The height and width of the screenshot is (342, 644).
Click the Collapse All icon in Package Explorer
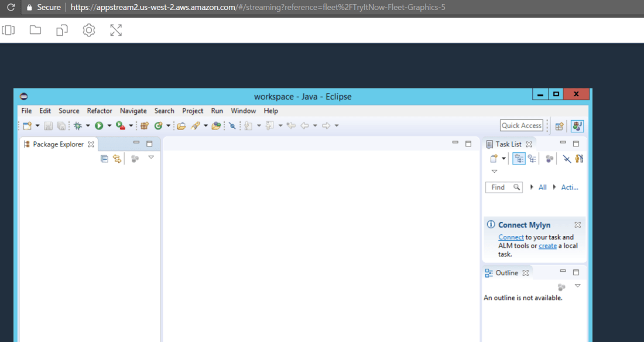coord(106,158)
